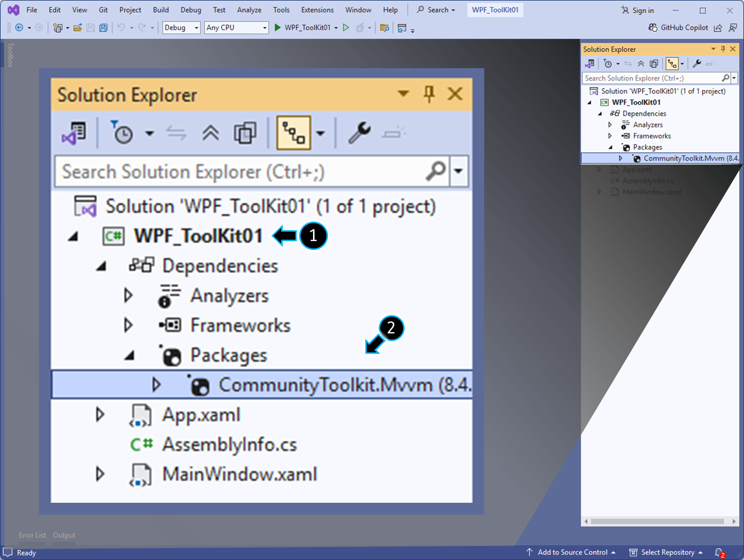Viewport: 744px width, 560px height.
Task: Click the Save All icon in main toolbar
Action: click(x=104, y=28)
